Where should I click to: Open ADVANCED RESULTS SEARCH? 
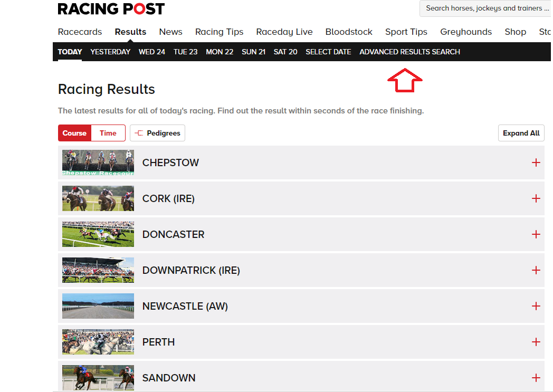[410, 52]
